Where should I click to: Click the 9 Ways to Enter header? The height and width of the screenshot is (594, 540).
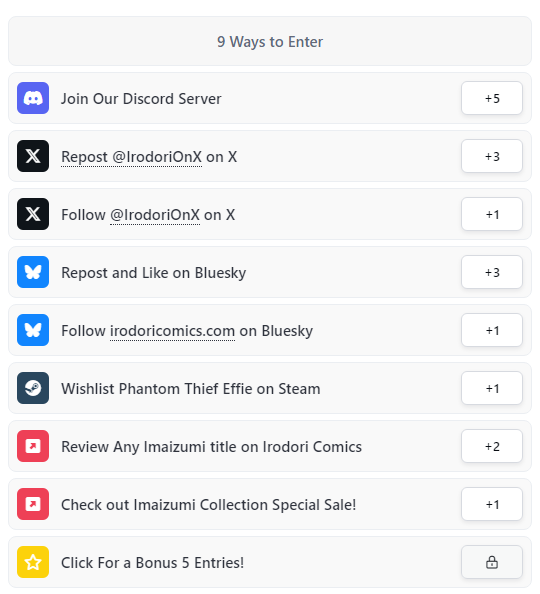tap(270, 41)
